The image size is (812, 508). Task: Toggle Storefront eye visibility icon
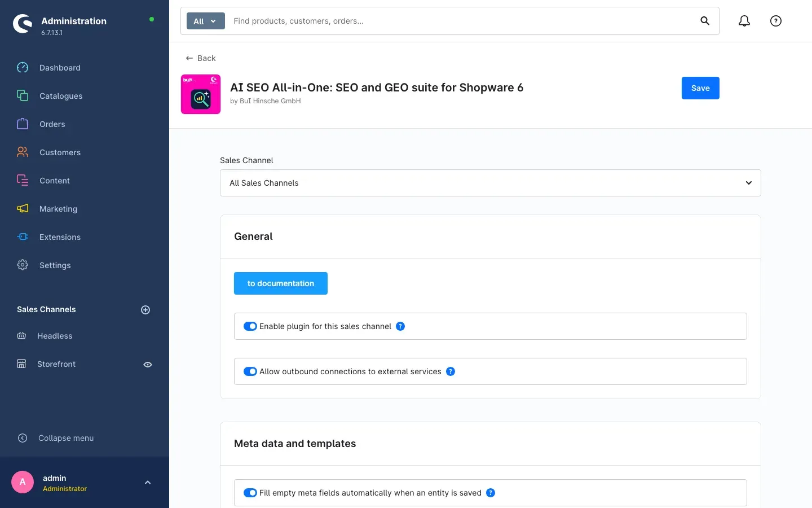click(x=148, y=365)
